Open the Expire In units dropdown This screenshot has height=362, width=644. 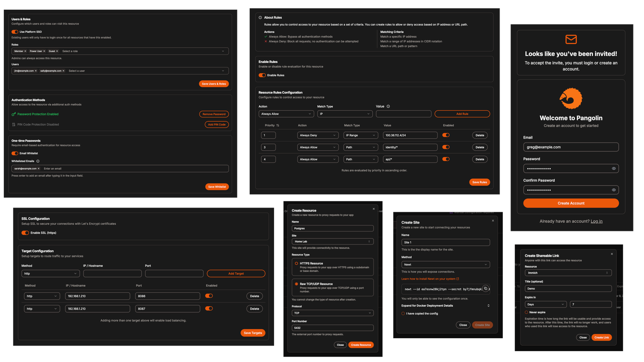[x=545, y=304]
